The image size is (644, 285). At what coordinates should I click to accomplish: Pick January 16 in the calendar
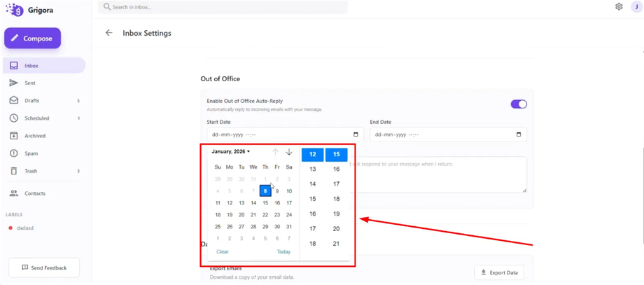pos(277,203)
